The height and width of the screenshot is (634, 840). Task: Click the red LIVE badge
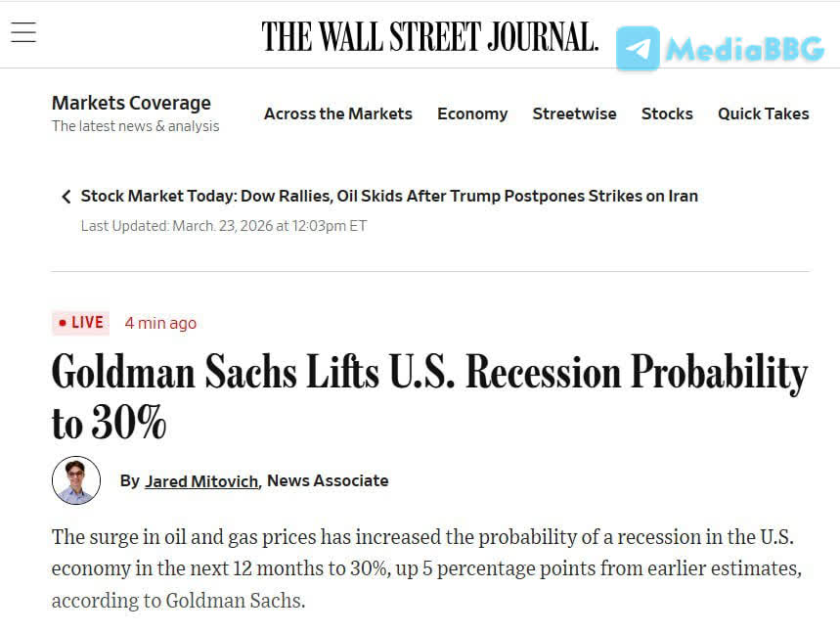pos(81,323)
